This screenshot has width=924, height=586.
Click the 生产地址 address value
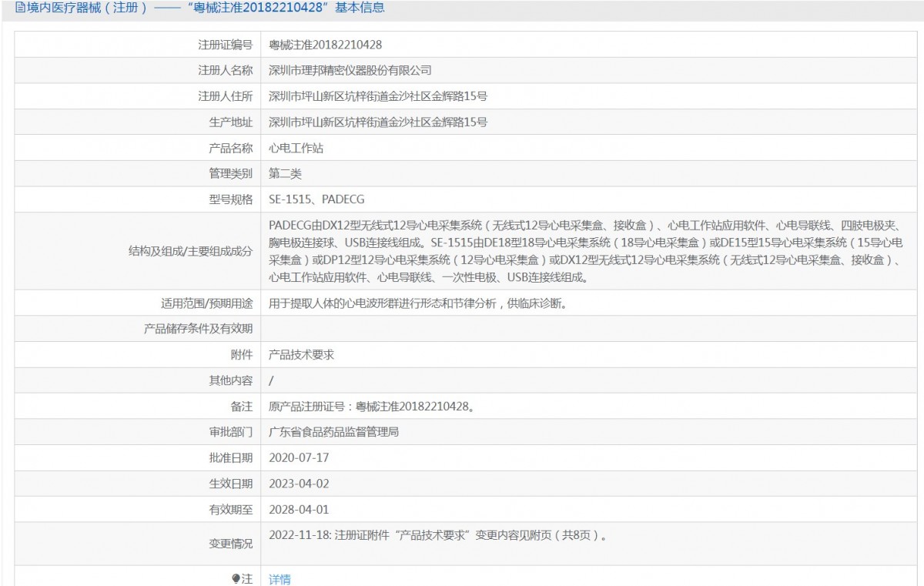point(378,122)
